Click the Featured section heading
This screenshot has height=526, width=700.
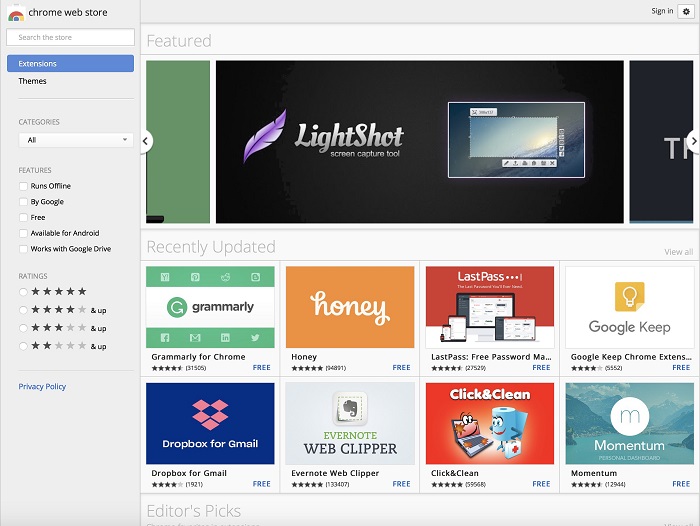[179, 41]
